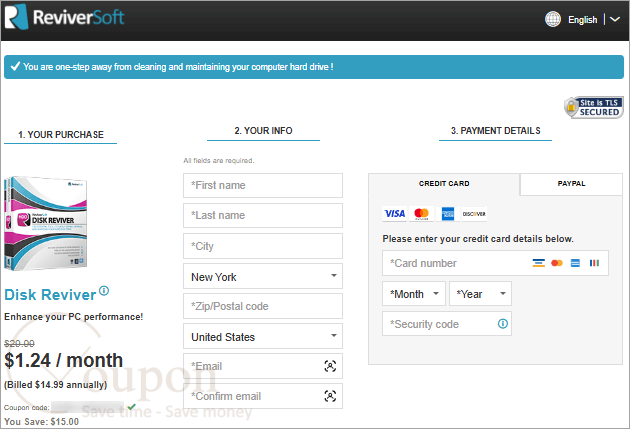This screenshot has height=429, width=630.
Task: Focus the Security code field
Action: [x=447, y=324]
